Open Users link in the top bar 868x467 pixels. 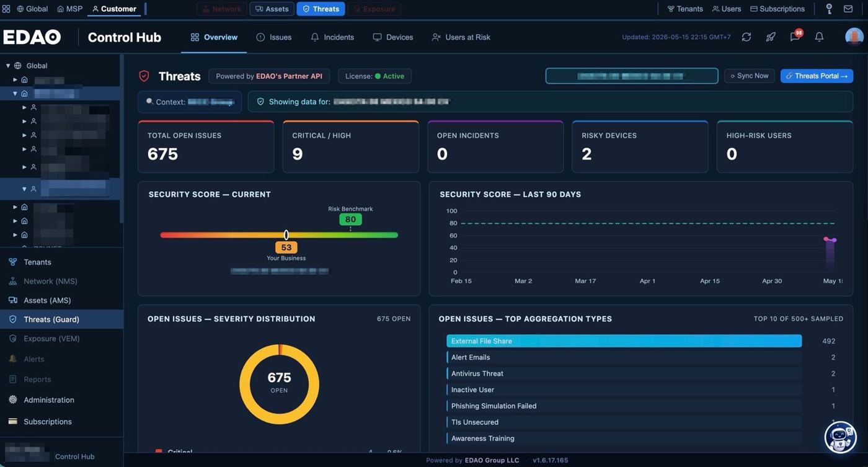[x=727, y=9]
